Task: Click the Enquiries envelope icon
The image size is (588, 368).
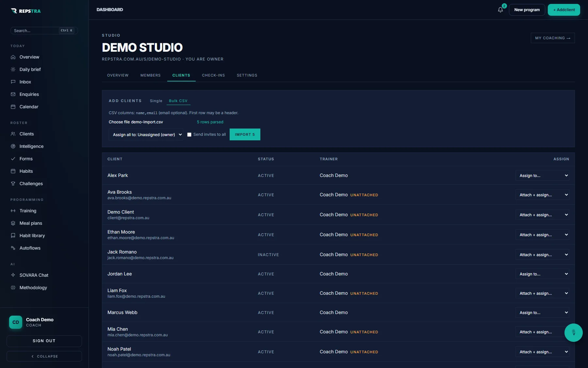Action: (x=13, y=94)
